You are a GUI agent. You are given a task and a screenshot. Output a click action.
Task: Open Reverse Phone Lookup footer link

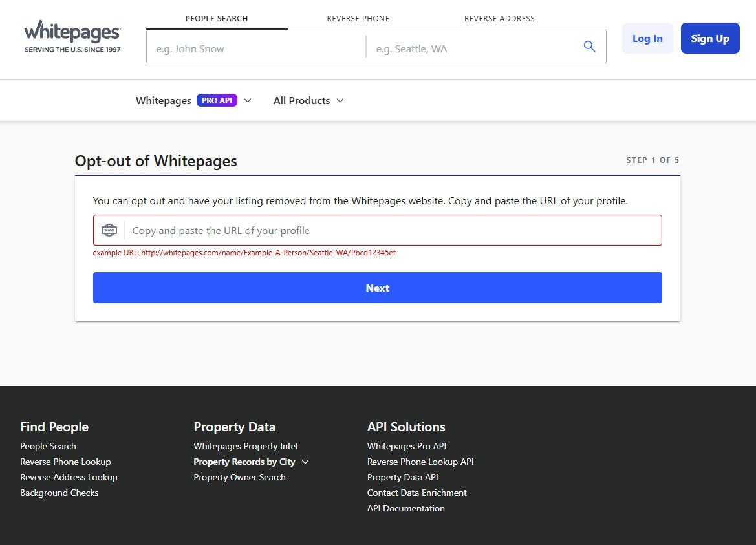point(65,462)
